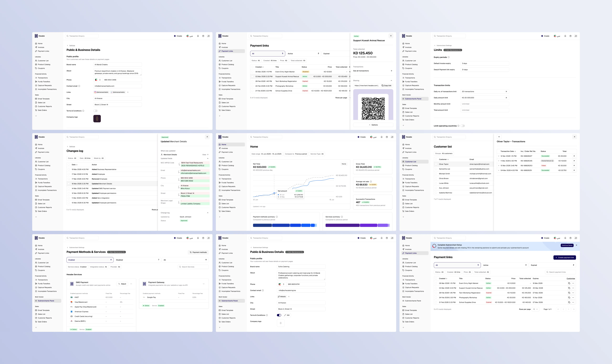Click copy icon on row expiring 16 Mar 2026
Screen dimensions: 612x364
point(569,283)
